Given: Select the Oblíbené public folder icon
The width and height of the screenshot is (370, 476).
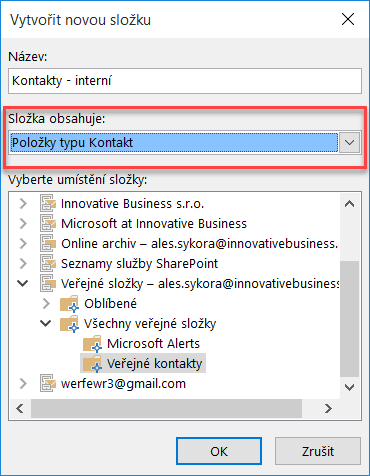Looking at the screenshot, I should (x=70, y=304).
